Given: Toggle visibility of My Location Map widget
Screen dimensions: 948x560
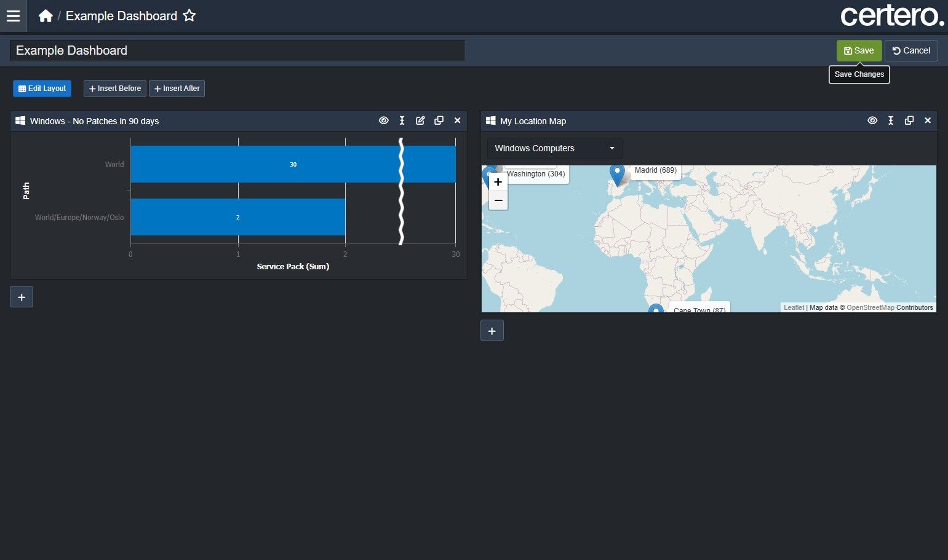Looking at the screenshot, I should tap(872, 120).
